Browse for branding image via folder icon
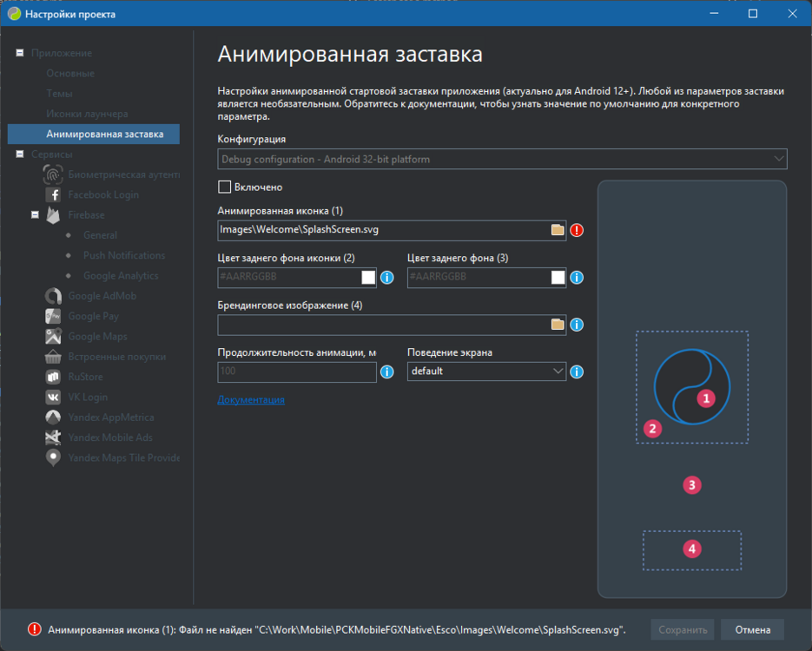 558,325
